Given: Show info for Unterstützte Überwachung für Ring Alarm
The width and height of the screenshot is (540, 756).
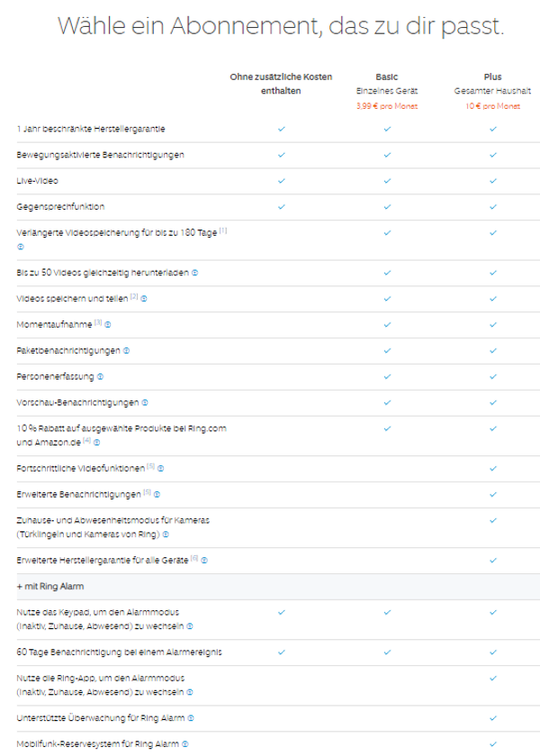Looking at the screenshot, I should pos(193,718).
